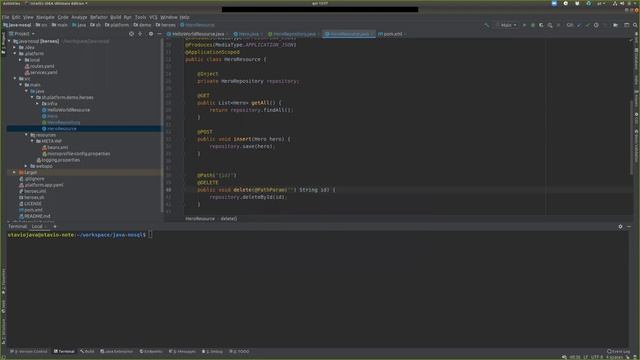This screenshot has width=640, height=360.
Task: Hide the Project panel with minus icon
Action: tap(159, 34)
